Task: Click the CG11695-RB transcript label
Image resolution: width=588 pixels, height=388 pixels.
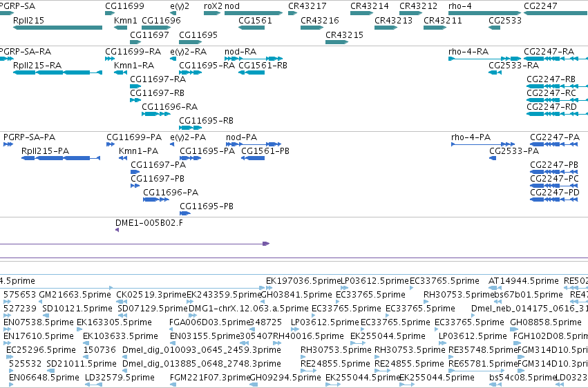Action: 207,121
